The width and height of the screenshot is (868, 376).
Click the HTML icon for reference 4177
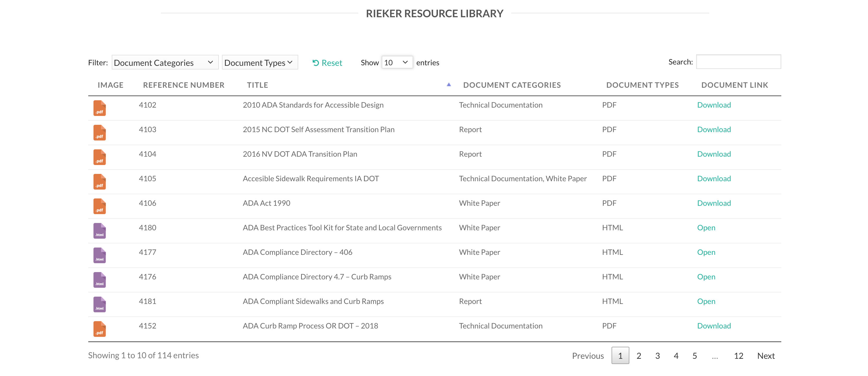point(99,255)
